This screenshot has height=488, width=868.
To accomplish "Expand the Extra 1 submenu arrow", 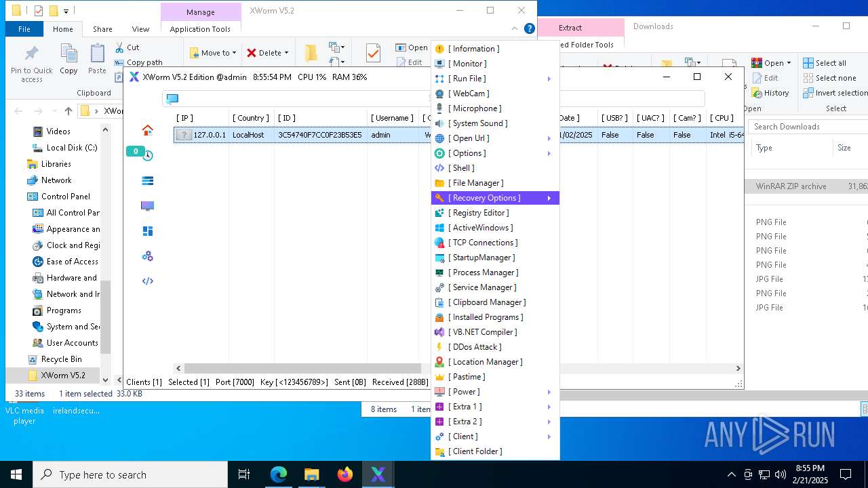I will tap(549, 407).
